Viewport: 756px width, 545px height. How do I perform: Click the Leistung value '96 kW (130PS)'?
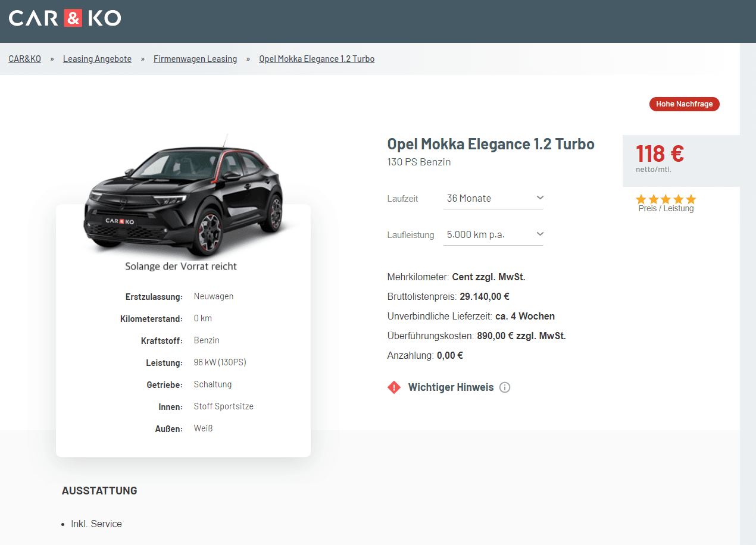220,362
